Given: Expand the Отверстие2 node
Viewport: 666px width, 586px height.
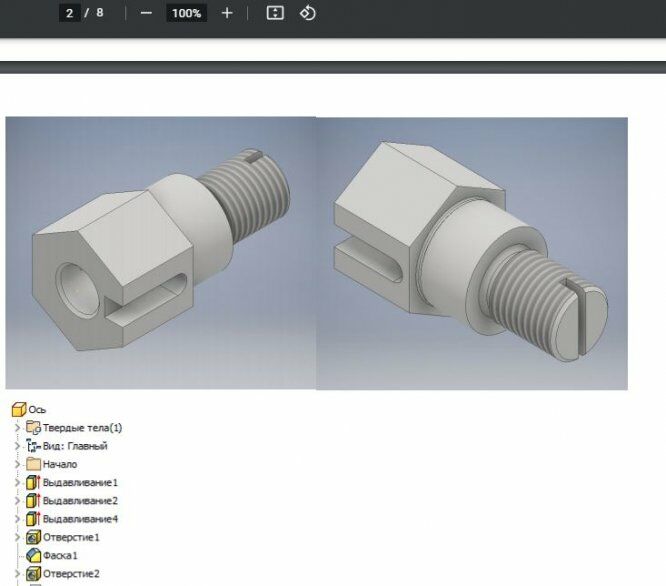Looking at the screenshot, I should pyautogui.click(x=17, y=574).
